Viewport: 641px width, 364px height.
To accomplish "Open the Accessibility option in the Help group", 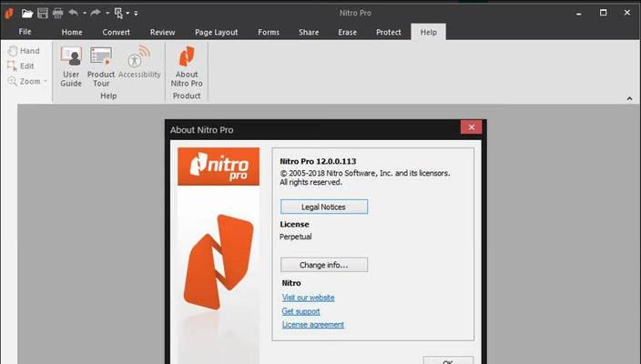I will pyautogui.click(x=139, y=63).
